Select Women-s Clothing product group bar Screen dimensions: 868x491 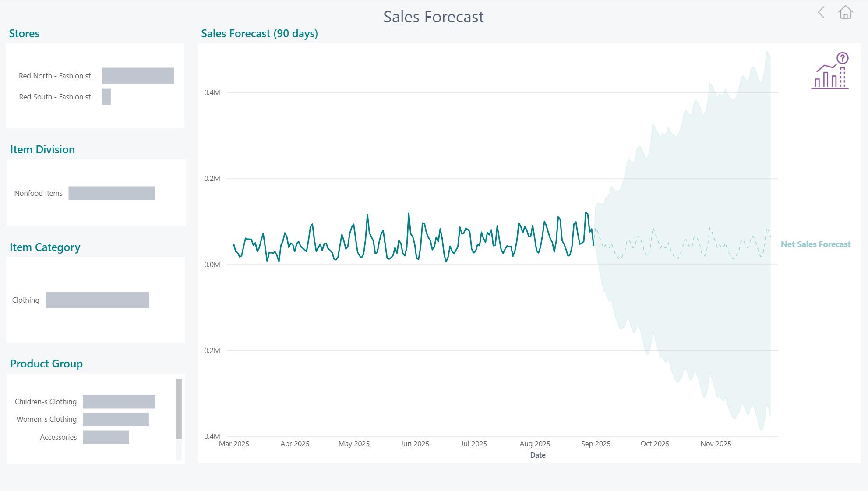(x=116, y=419)
